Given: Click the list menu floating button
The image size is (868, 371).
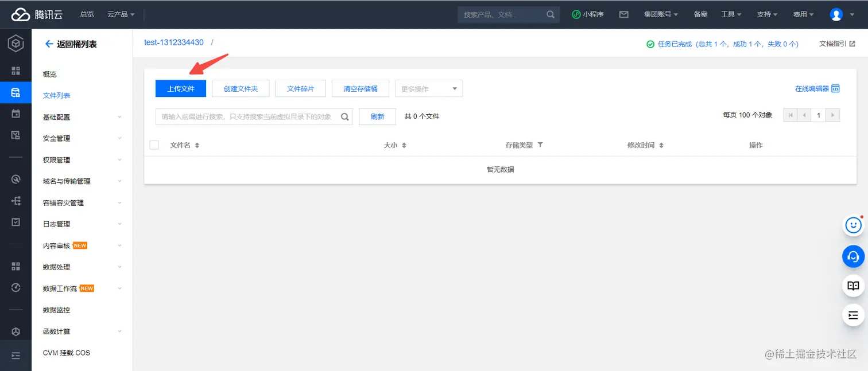Looking at the screenshot, I should coord(853,315).
